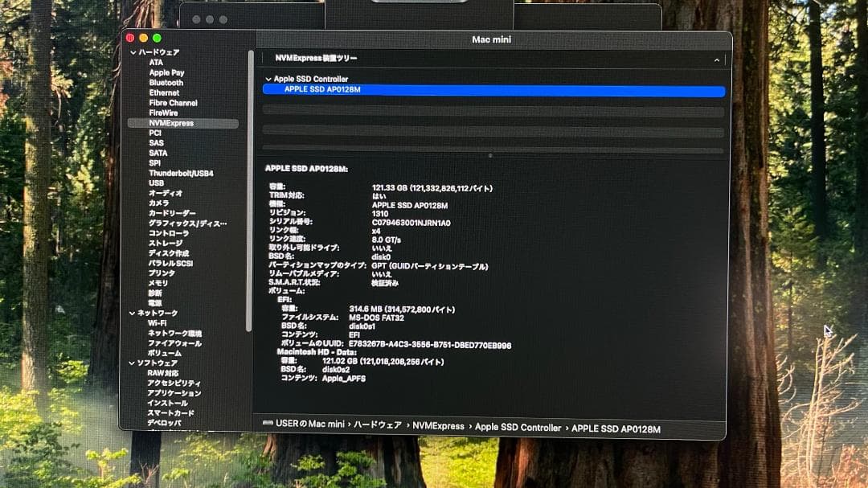Select ATA in the hardware list
The width and height of the screenshot is (868, 488).
click(156, 63)
